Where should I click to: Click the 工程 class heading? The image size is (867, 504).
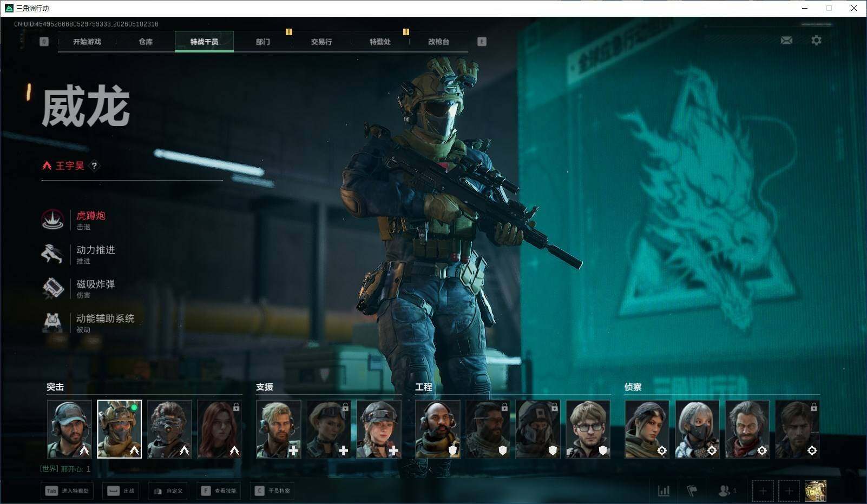point(424,387)
